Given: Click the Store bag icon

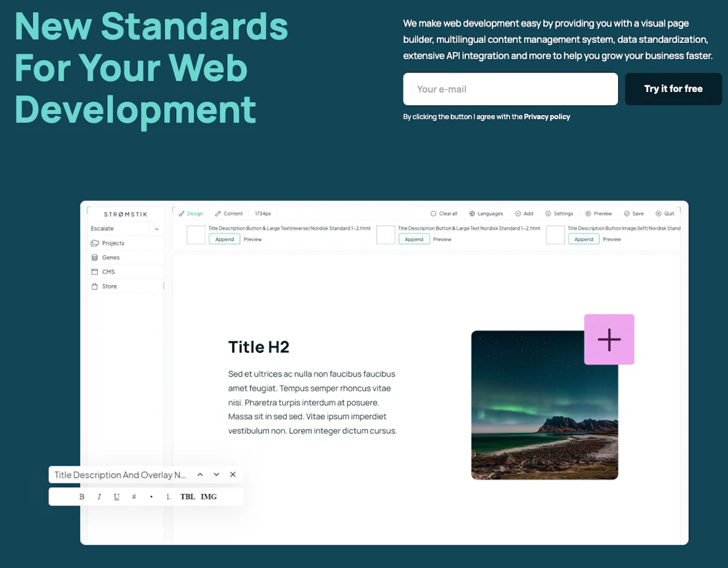Looking at the screenshot, I should point(95,287).
